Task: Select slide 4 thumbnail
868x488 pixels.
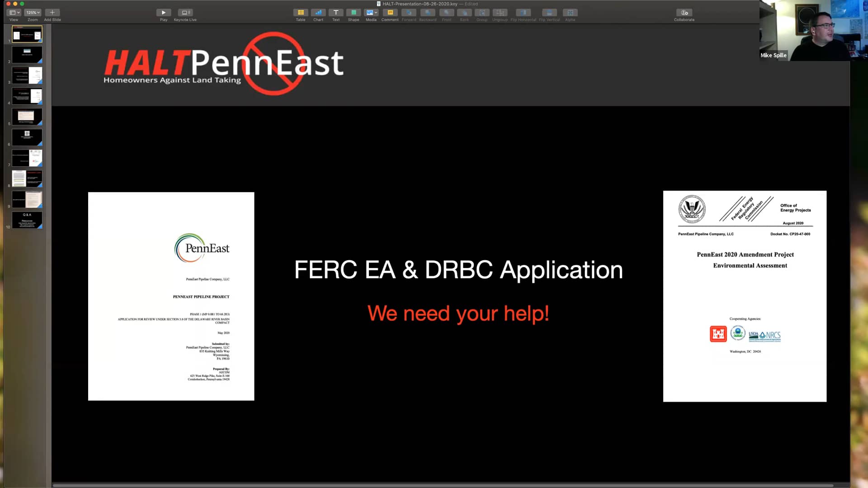Action: (27, 96)
